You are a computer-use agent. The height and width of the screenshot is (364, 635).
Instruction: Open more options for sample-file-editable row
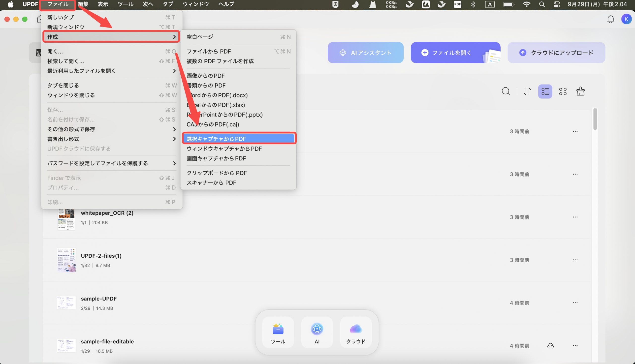click(x=575, y=346)
